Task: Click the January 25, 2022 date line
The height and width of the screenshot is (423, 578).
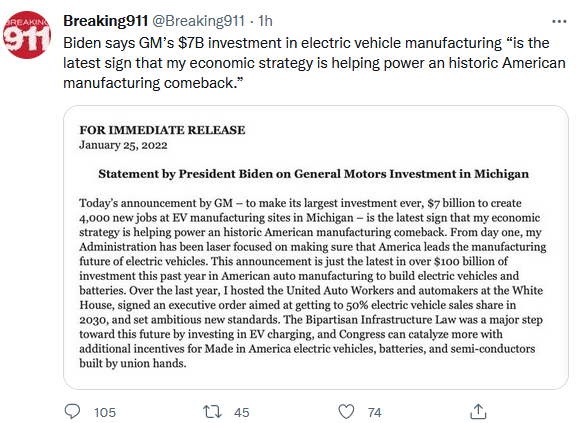Action: (x=123, y=145)
